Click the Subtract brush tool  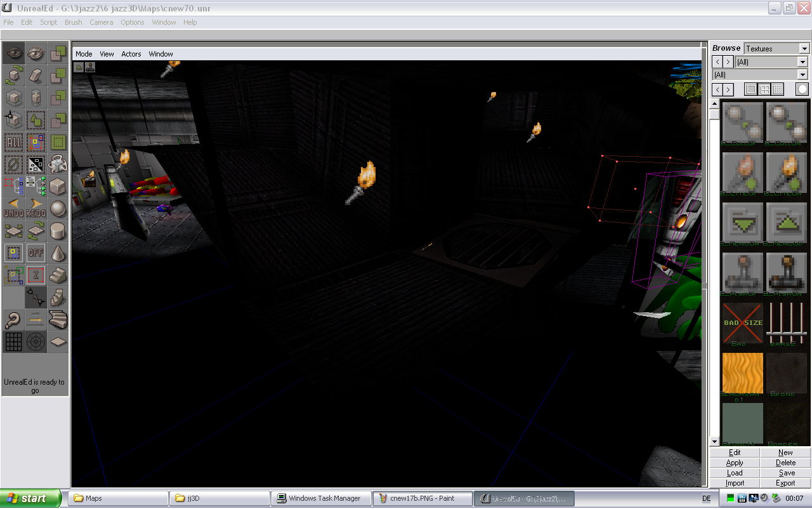point(58,75)
